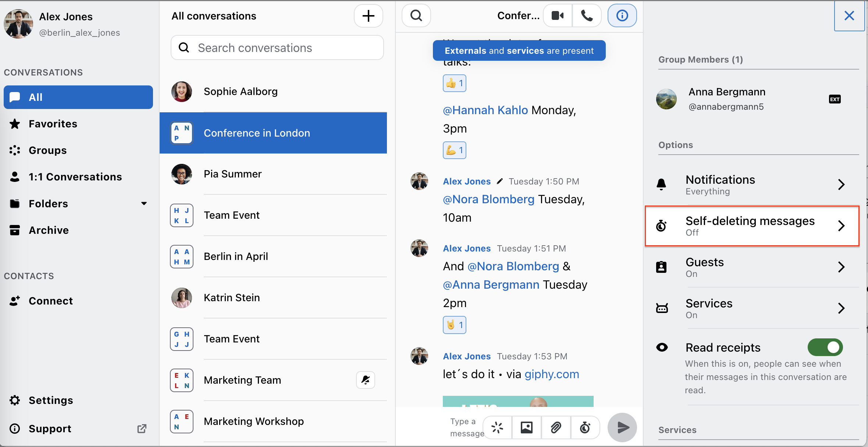Viewport: 868px width, 447px height.
Task: Open the Settings page
Action: coord(51,400)
